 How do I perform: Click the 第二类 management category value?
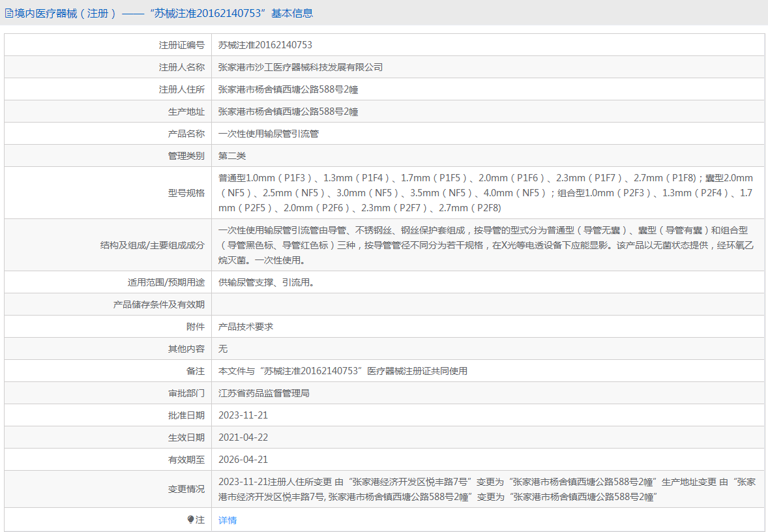tap(232, 156)
